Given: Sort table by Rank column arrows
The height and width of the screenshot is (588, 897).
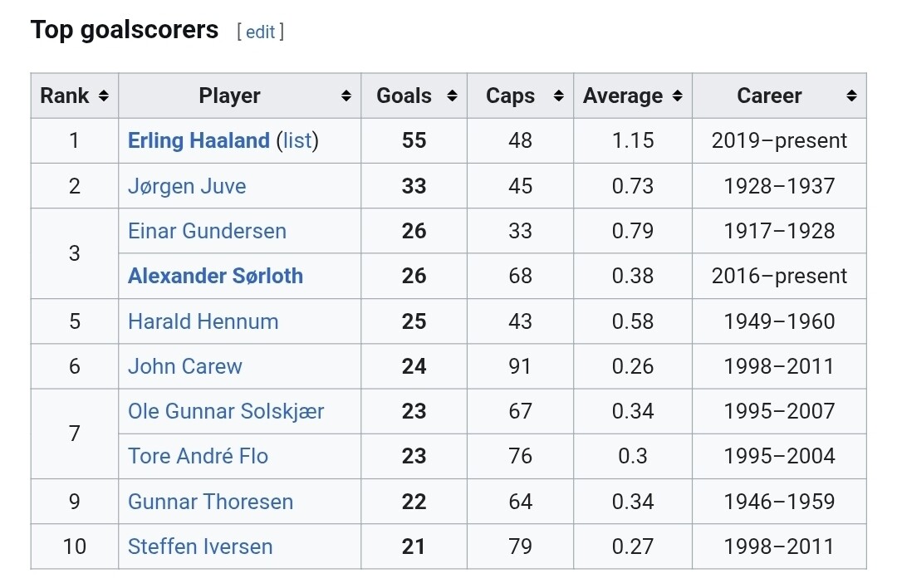Looking at the screenshot, I should pyautogui.click(x=104, y=96).
